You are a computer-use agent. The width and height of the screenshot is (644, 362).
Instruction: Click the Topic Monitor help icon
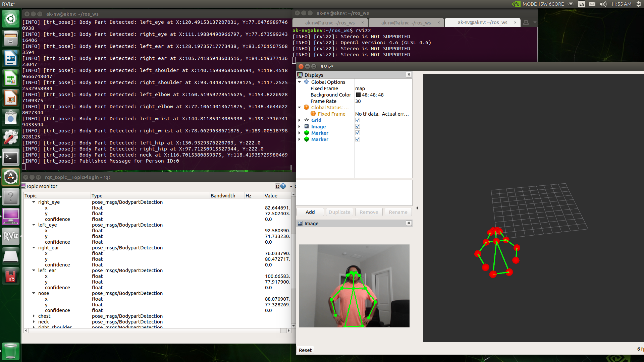point(283,186)
